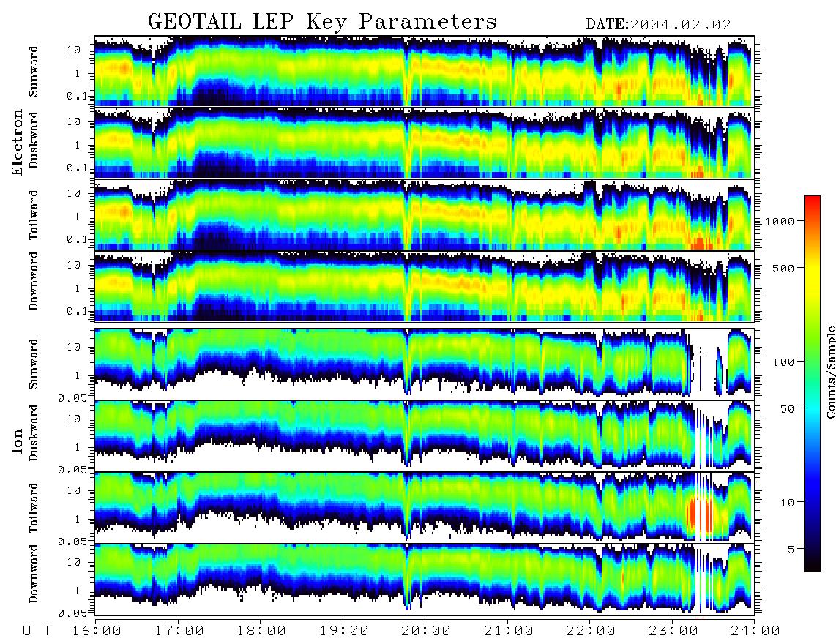Click the "U T" axis label
This screenshot has width=836, height=644.
pyautogui.click(x=37, y=632)
